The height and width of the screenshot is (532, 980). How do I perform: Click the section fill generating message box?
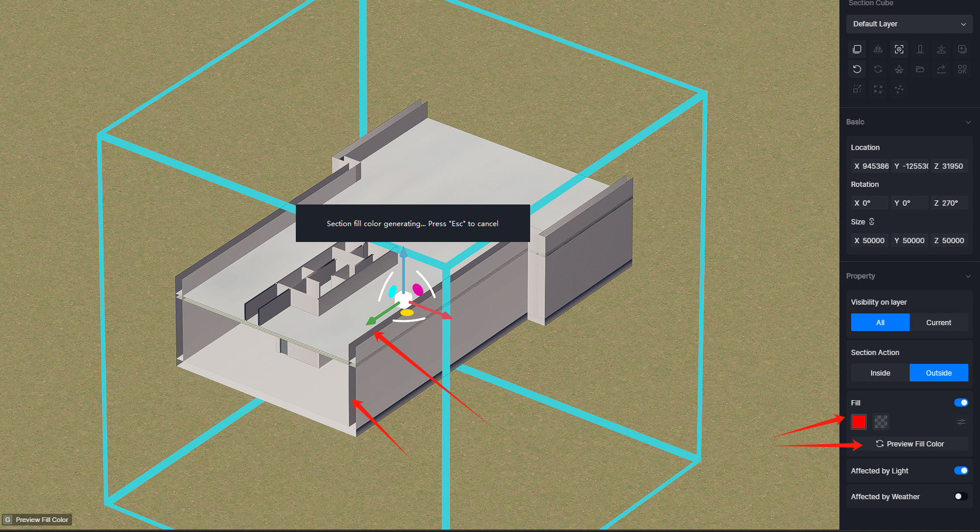pyautogui.click(x=413, y=223)
